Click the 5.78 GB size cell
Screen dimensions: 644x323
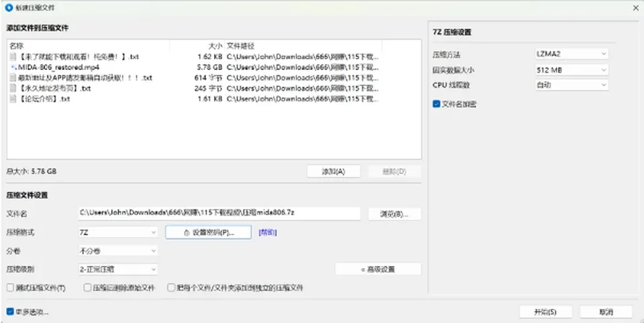209,67
